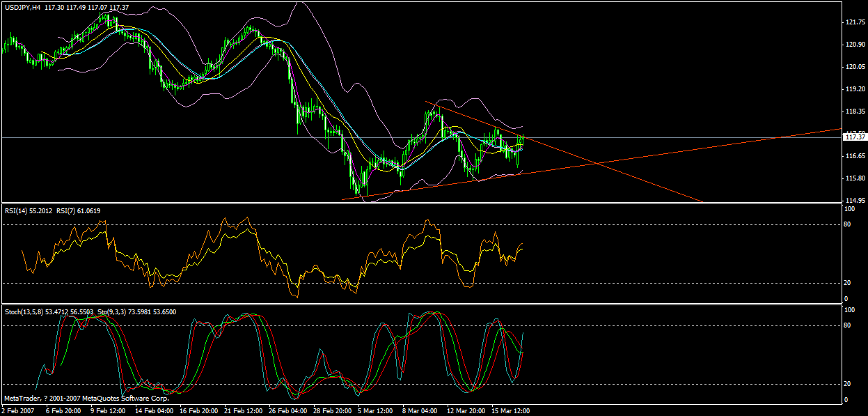Screen dimensions: 868x416
Task: Click the 115.80 price scale label
Action: click(x=854, y=178)
